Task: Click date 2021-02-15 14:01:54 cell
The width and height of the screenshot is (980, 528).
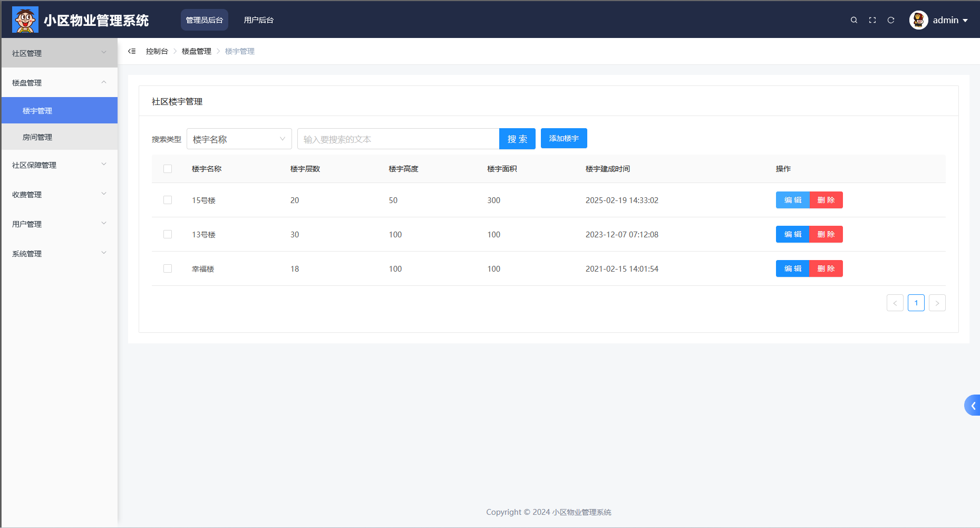Action: 622,269
